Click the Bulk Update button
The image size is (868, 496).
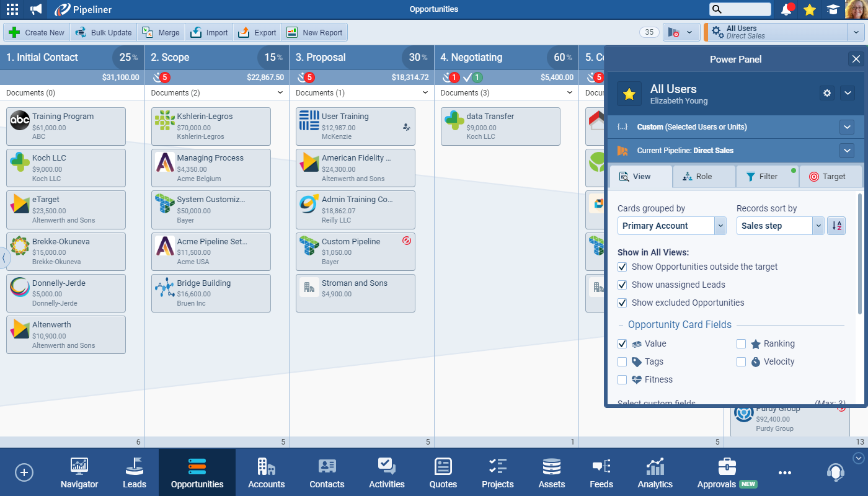(x=104, y=33)
